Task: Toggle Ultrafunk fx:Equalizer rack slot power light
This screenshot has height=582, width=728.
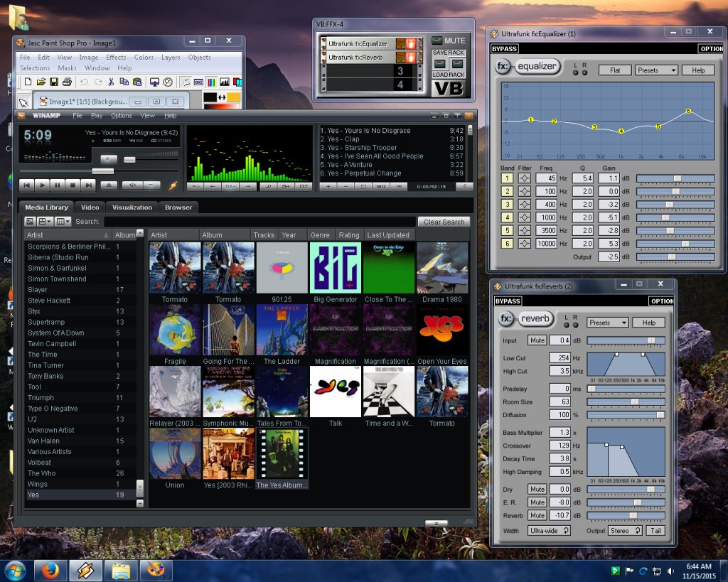Action: click(x=411, y=43)
